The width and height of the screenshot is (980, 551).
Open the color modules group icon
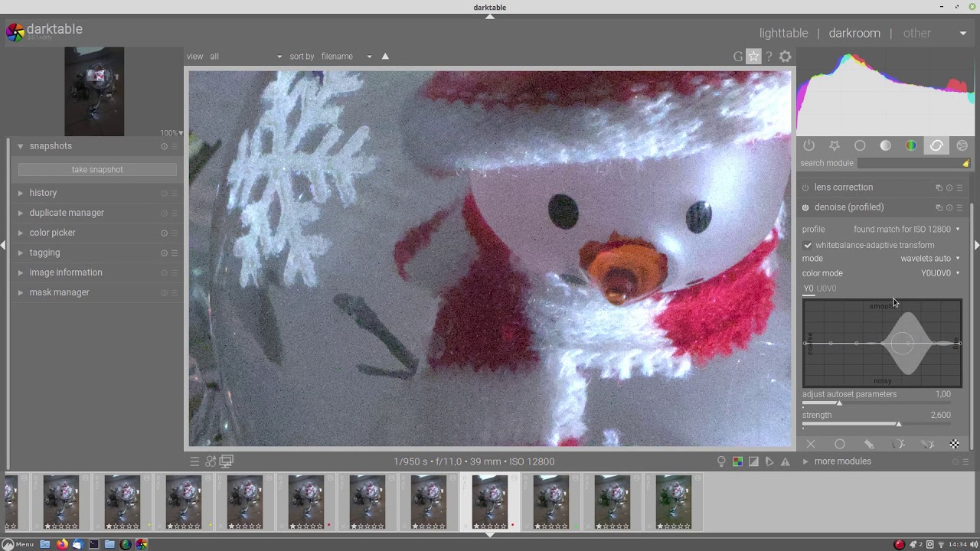coord(911,145)
